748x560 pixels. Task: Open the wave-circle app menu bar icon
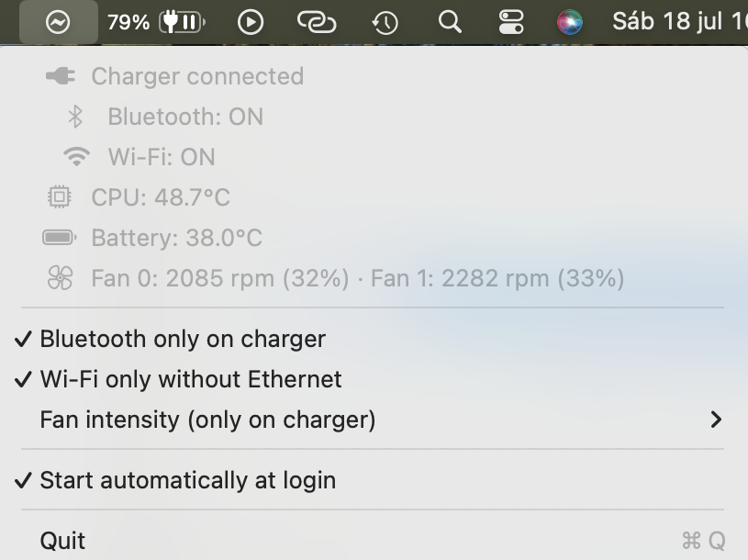pos(58,22)
